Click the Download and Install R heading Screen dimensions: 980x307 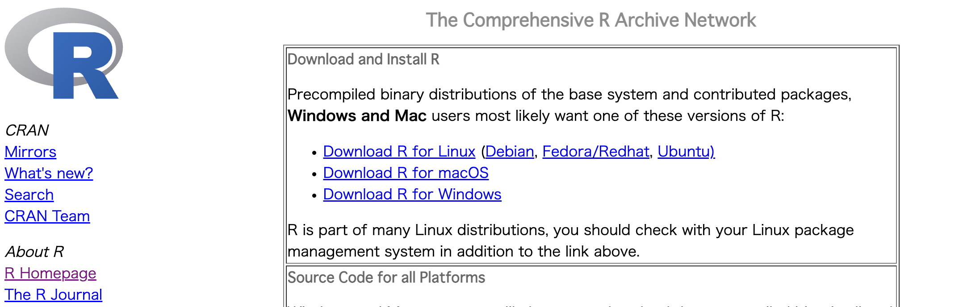click(x=364, y=59)
